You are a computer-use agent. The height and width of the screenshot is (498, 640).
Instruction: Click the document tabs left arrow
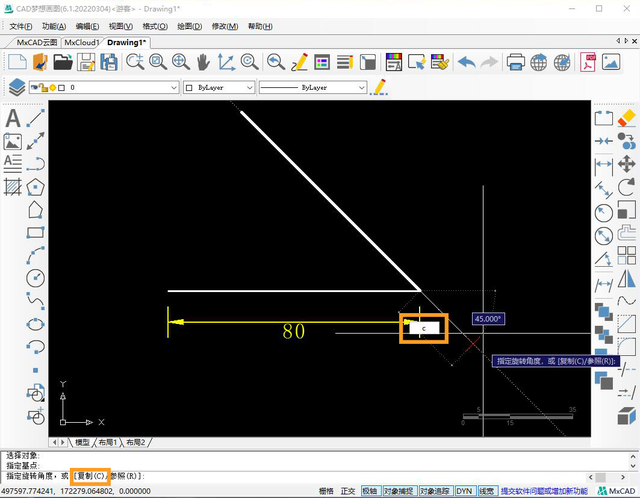click(x=618, y=41)
